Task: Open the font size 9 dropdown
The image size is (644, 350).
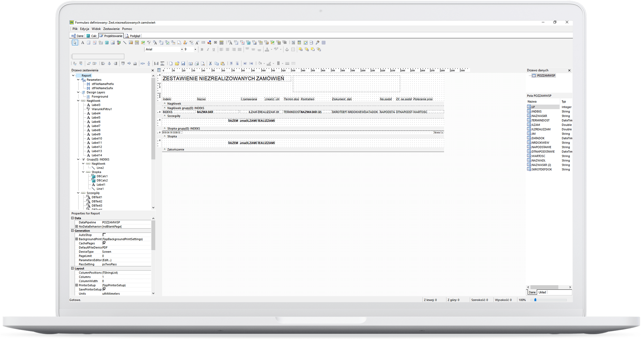Action: click(x=195, y=49)
